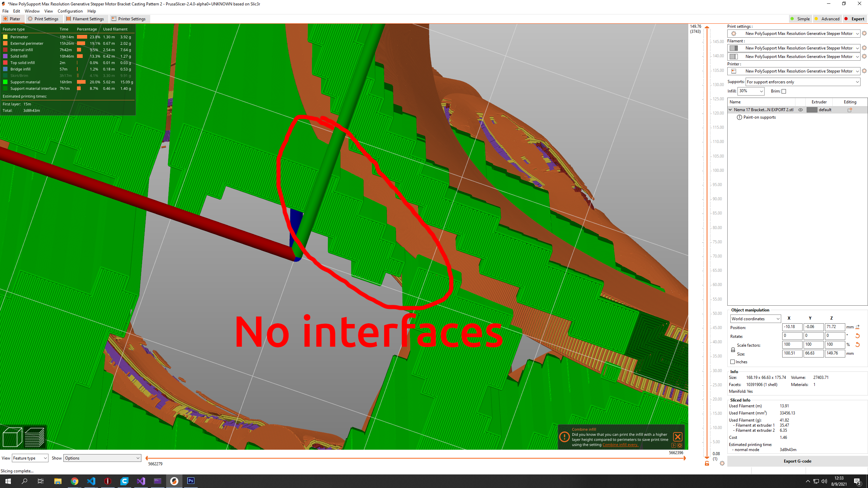The width and height of the screenshot is (868, 488).
Task: Enable the Brim checkbox
Action: point(784,91)
